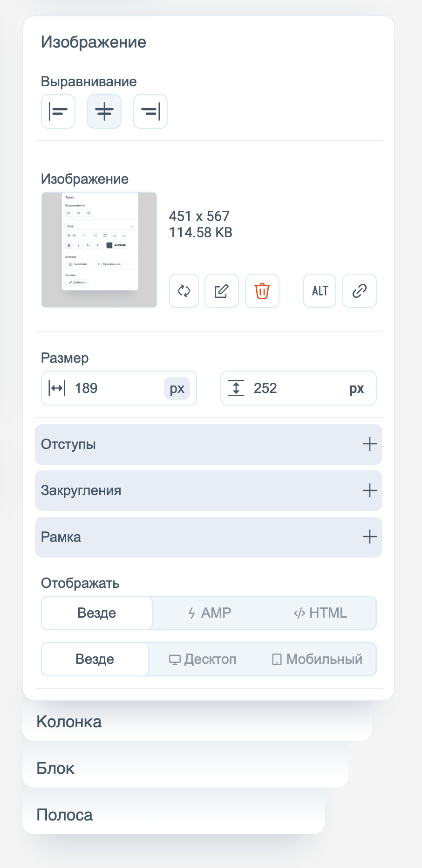Image resolution: width=422 pixels, height=868 pixels.
Task: Toggle the width px unit button
Action: 177,388
